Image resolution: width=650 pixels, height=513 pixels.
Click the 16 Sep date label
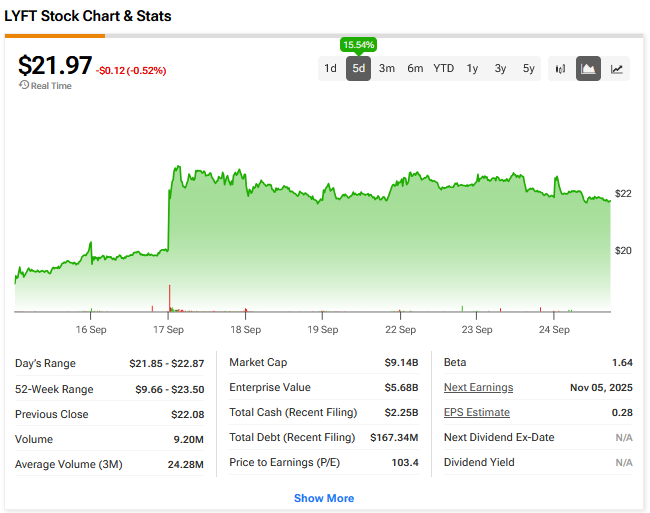91,329
